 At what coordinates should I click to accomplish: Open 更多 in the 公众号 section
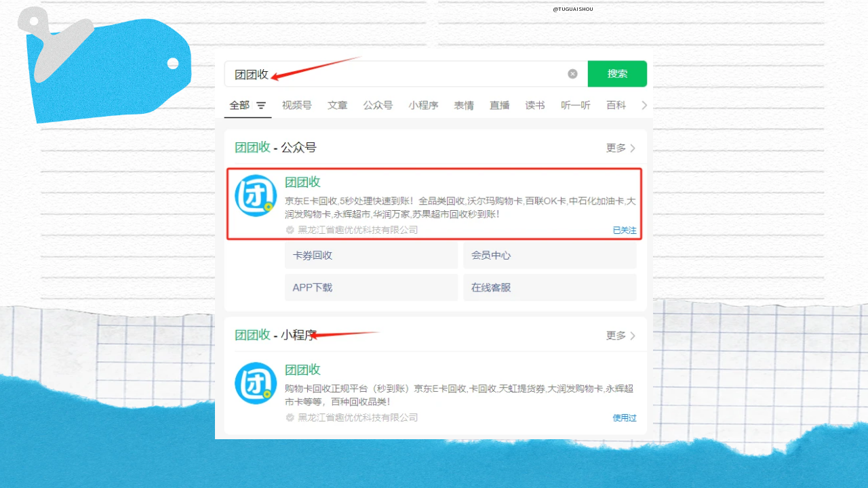point(620,148)
